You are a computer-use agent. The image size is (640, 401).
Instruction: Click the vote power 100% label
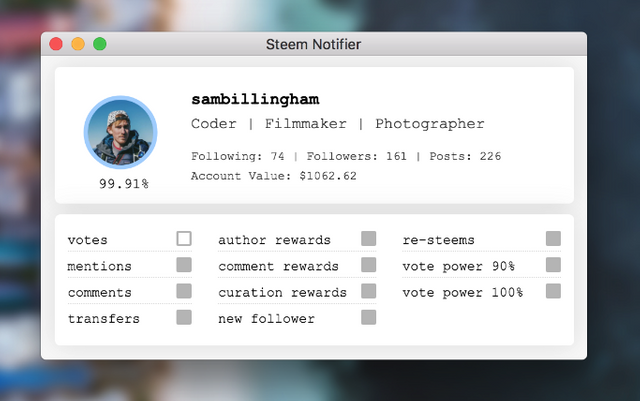pyautogui.click(x=462, y=293)
